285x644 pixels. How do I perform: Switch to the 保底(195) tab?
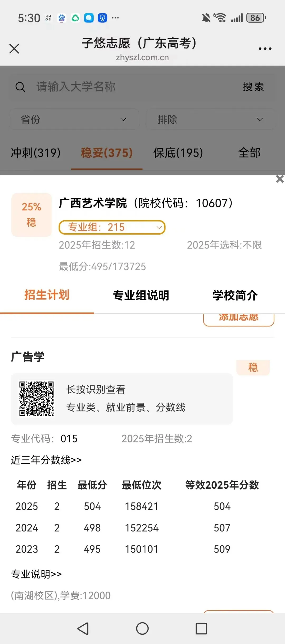tap(178, 153)
